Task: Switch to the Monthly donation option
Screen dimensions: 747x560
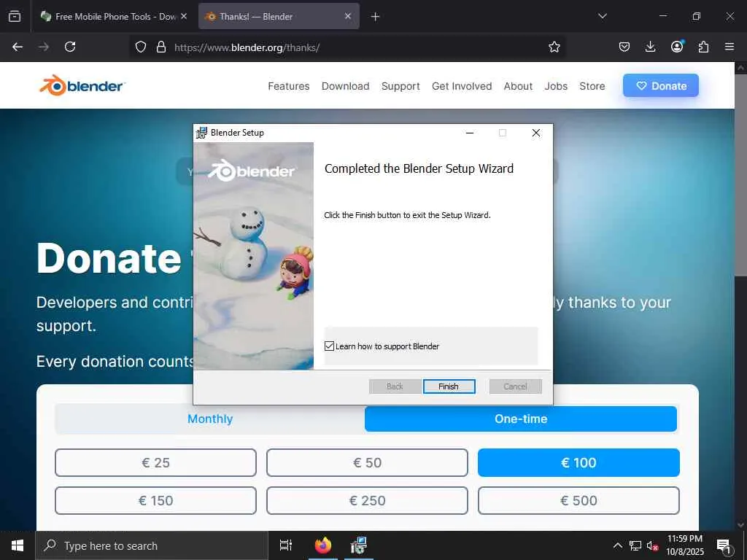Action: point(210,419)
